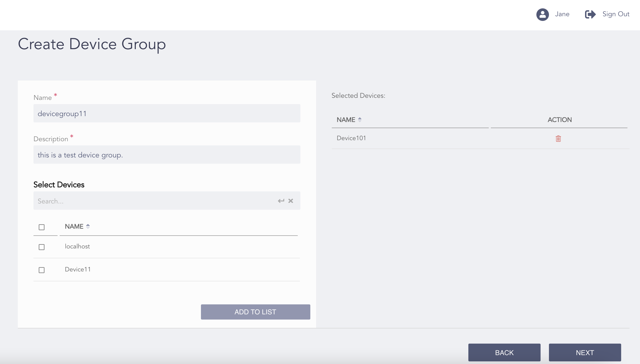Click the Sign Out text link
640x364 pixels.
[615, 14]
